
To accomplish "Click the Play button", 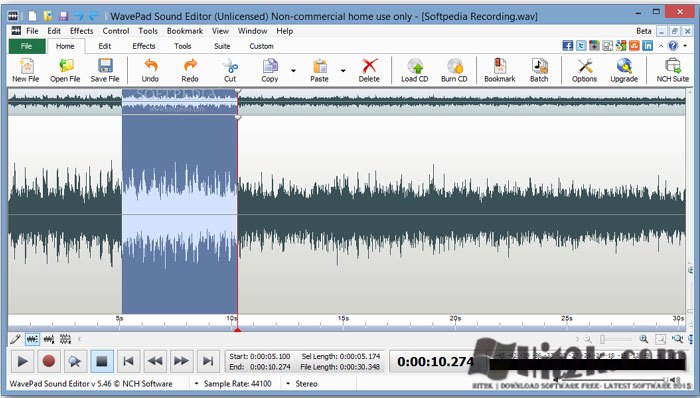I will 22,361.
